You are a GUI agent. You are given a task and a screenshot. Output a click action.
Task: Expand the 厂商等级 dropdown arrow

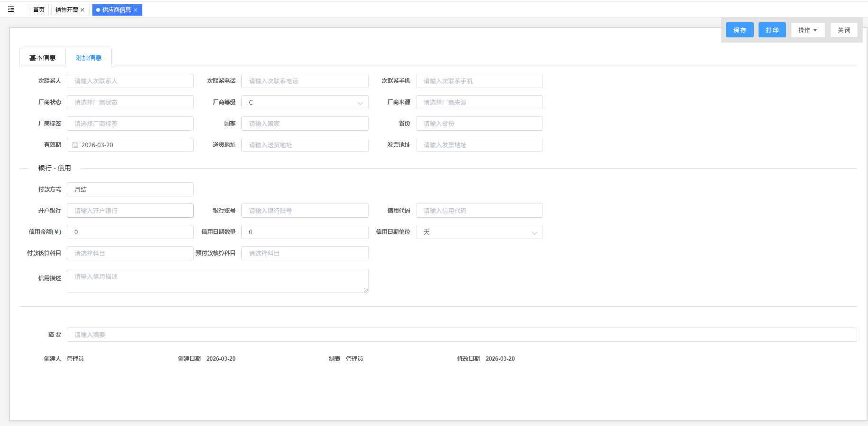pyautogui.click(x=360, y=103)
